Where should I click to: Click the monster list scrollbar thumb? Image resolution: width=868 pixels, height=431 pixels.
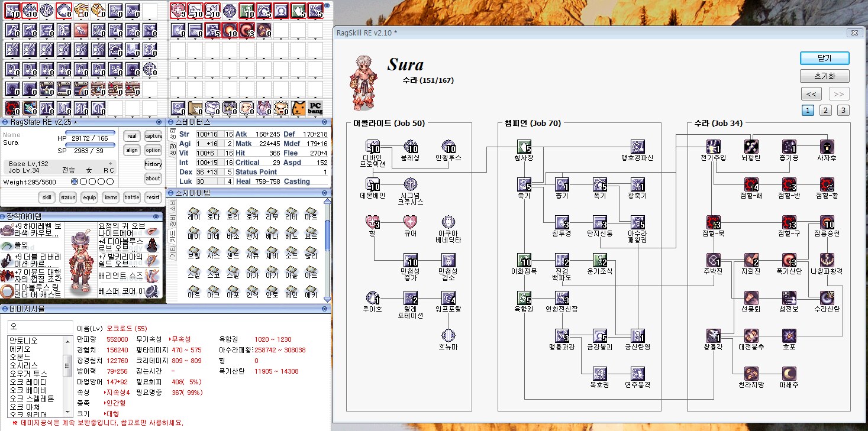pos(67,367)
